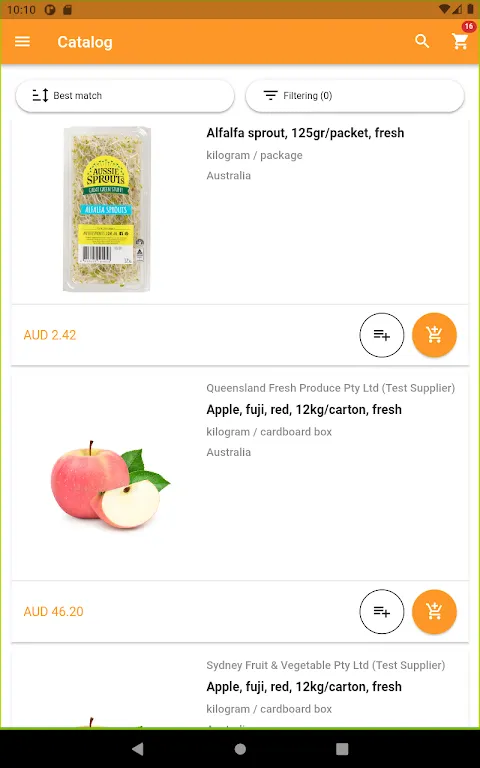
Task: View the Fuji apple product image
Action: point(110,483)
